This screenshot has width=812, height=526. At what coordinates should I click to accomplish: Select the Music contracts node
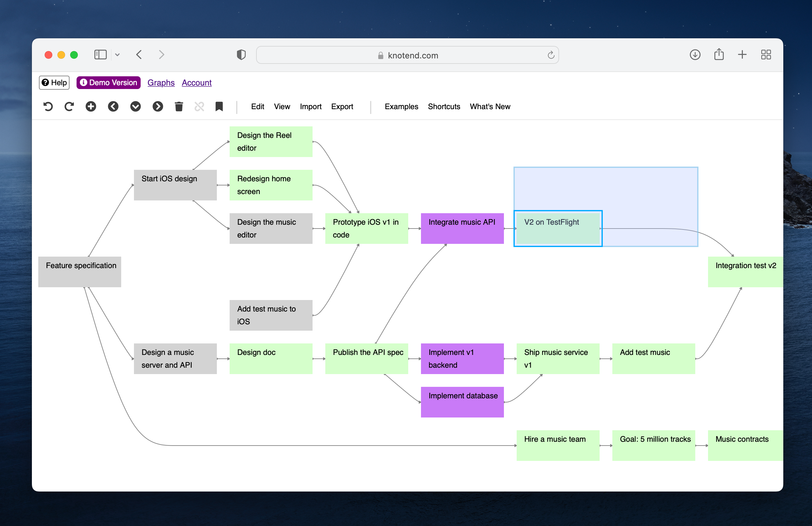click(745, 446)
